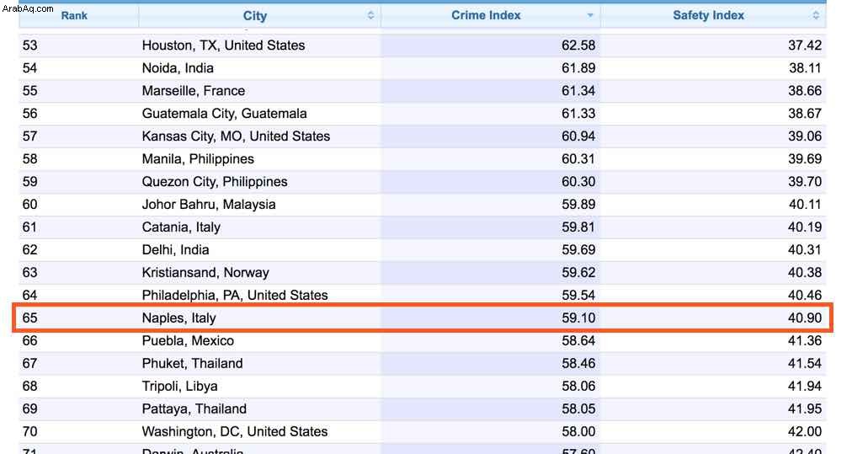Click the Safety Index column header
The image size is (868, 454).
click(x=709, y=15)
